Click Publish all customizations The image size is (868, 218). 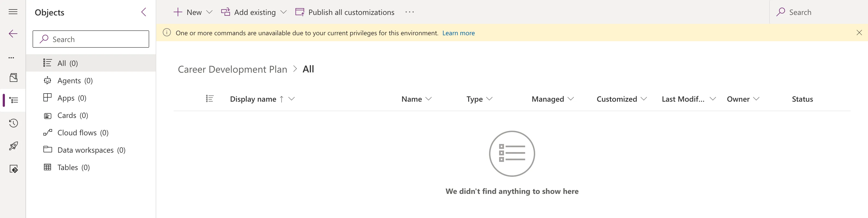coord(345,12)
